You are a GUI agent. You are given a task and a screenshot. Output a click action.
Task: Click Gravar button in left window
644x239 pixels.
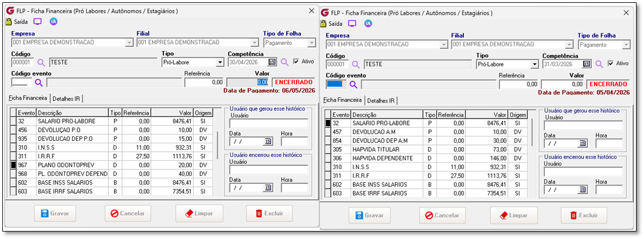point(55,214)
